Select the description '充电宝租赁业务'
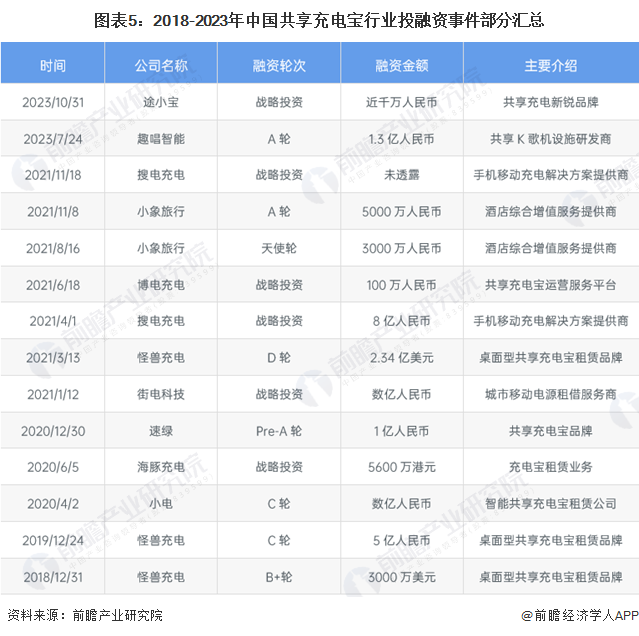Screen dimensions: 639x636 pos(551,467)
